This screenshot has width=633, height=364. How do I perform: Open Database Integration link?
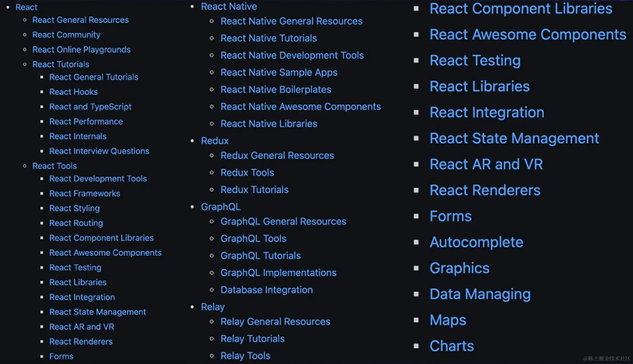(266, 290)
